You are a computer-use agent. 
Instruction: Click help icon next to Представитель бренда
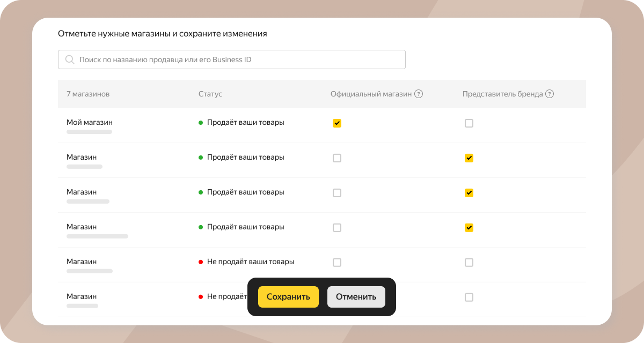click(550, 94)
